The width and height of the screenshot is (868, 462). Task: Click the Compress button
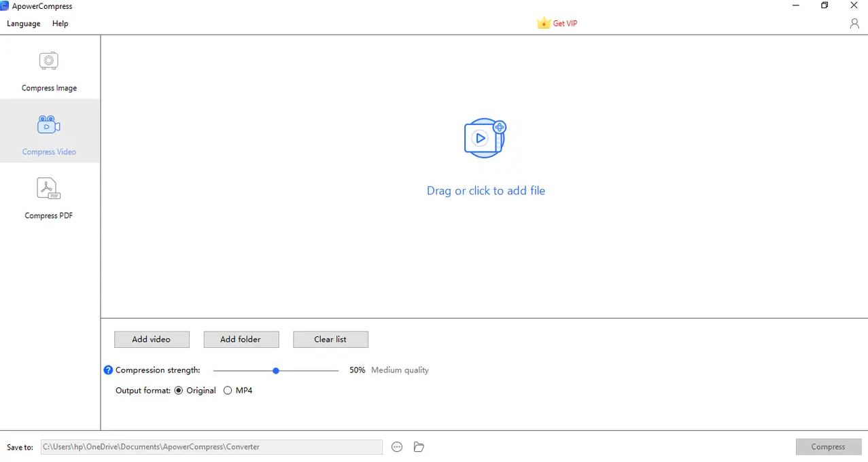(828, 447)
